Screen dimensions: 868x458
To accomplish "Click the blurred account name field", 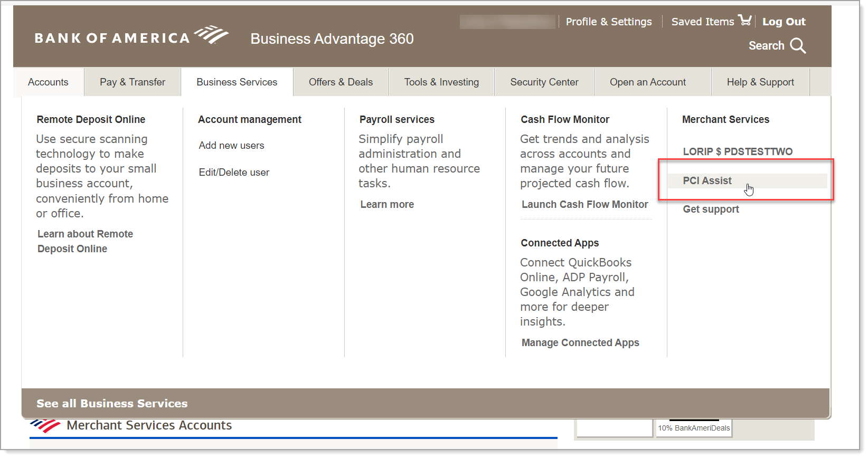I will click(x=508, y=22).
